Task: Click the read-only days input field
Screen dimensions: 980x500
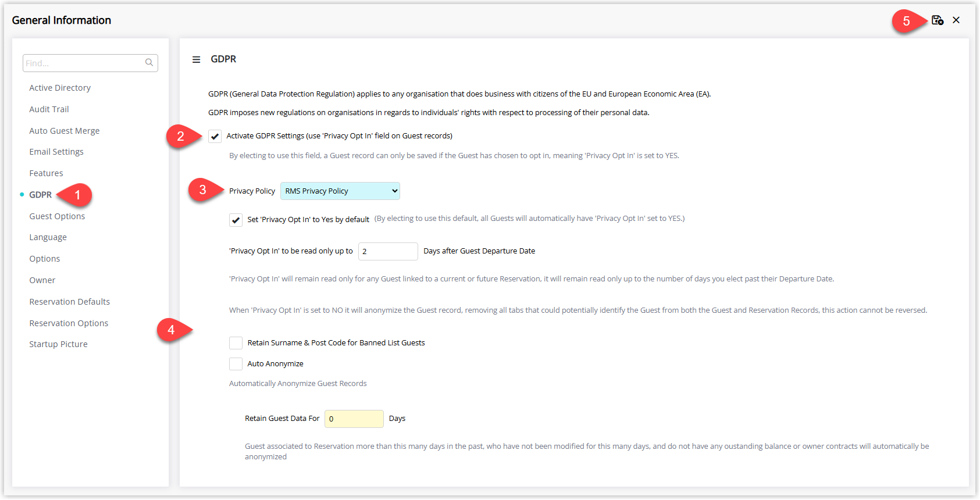Action: 388,251
